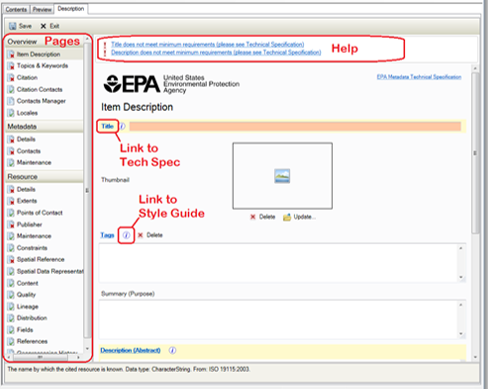Click inside Summary (Purpose) text area
The image size is (488, 389).
pos(278,319)
